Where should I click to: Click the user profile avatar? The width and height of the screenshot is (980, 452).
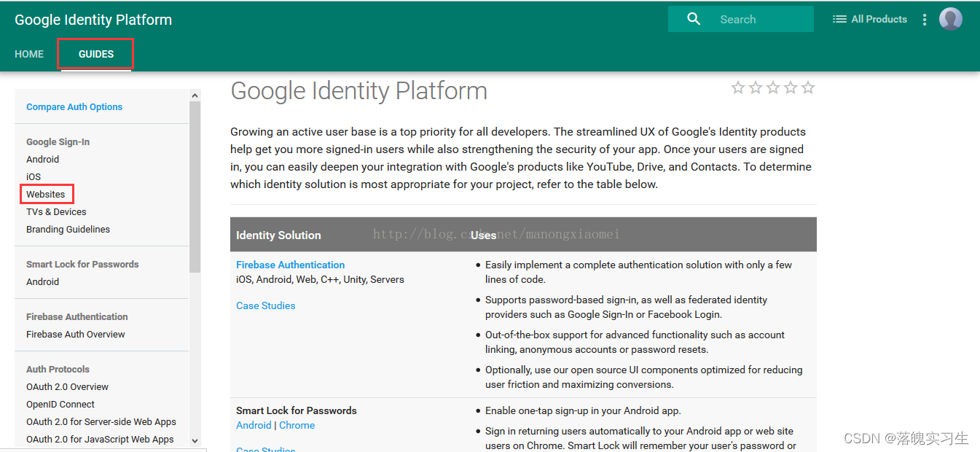coord(950,19)
